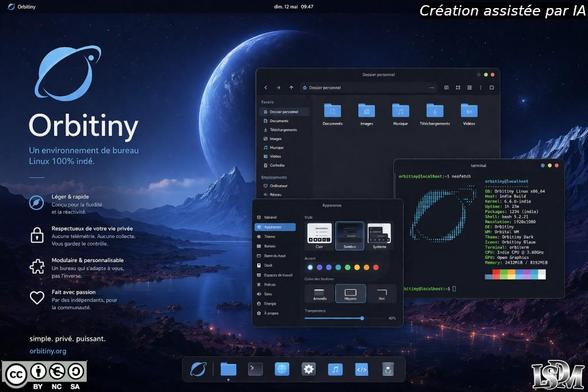Click the Orbitiny menu in the top bar

[22, 6]
